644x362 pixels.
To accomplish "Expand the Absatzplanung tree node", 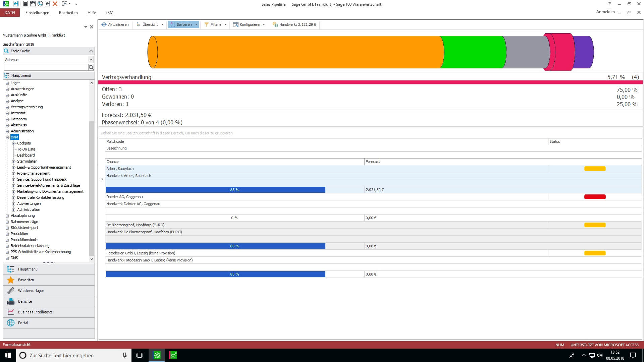I will pyautogui.click(x=7, y=216).
